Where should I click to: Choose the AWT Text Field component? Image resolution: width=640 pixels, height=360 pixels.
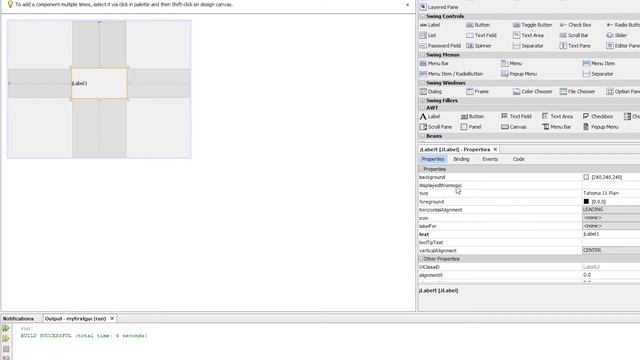click(x=516, y=116)
